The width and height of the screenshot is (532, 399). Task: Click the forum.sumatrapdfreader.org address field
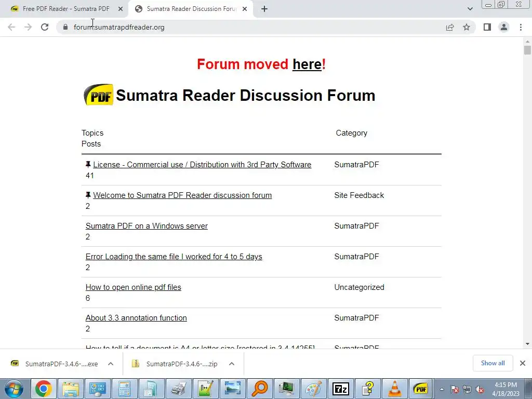pyautogui.click(x=119, y=27)
